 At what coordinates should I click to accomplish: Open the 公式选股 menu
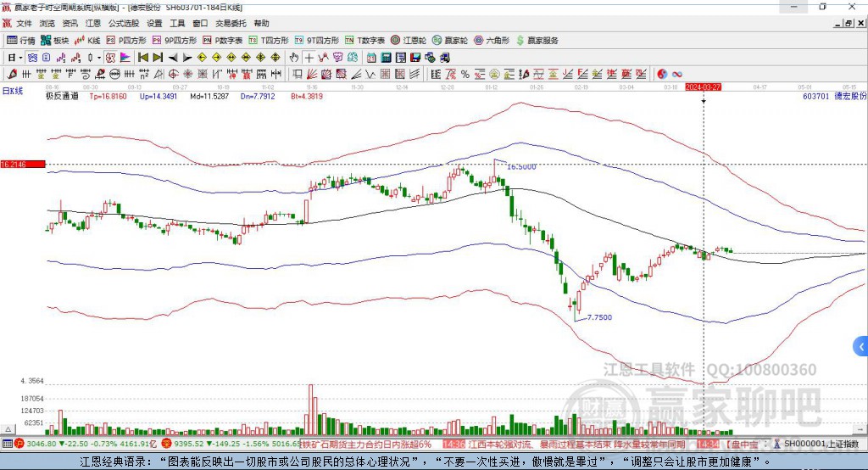tap(124, 23)
